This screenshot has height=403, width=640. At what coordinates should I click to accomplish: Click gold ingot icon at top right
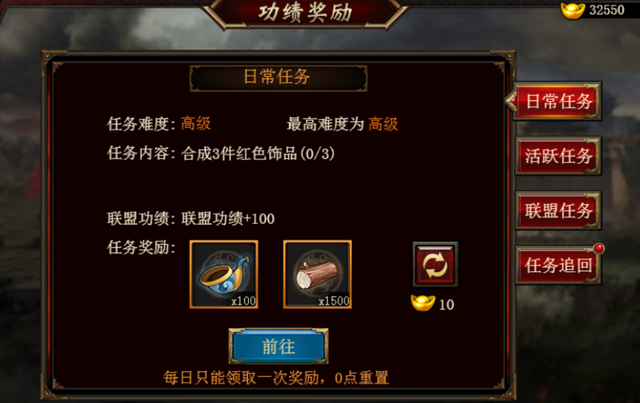click(573, 10)
